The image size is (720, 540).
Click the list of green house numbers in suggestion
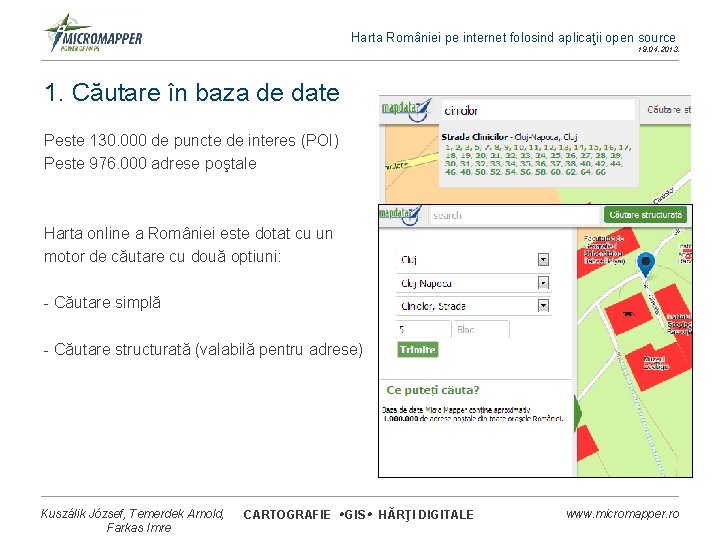(538, 159)
